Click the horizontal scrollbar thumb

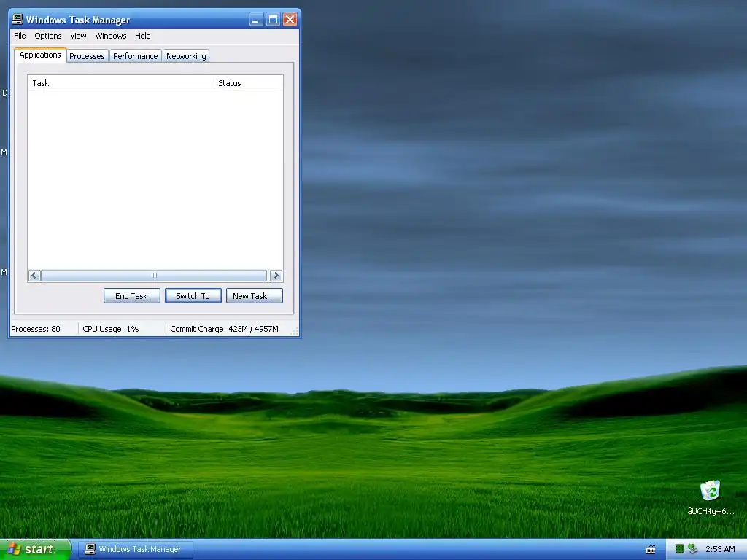click(154, 276)
